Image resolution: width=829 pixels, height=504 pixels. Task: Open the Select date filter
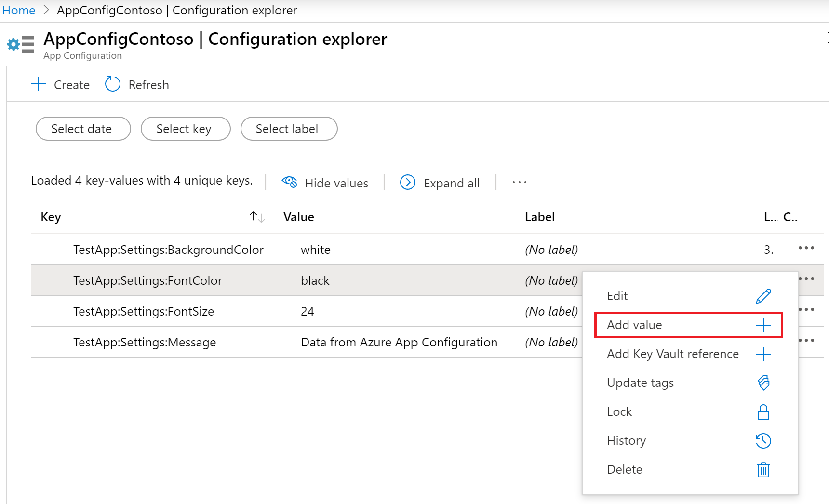point(83,129)
